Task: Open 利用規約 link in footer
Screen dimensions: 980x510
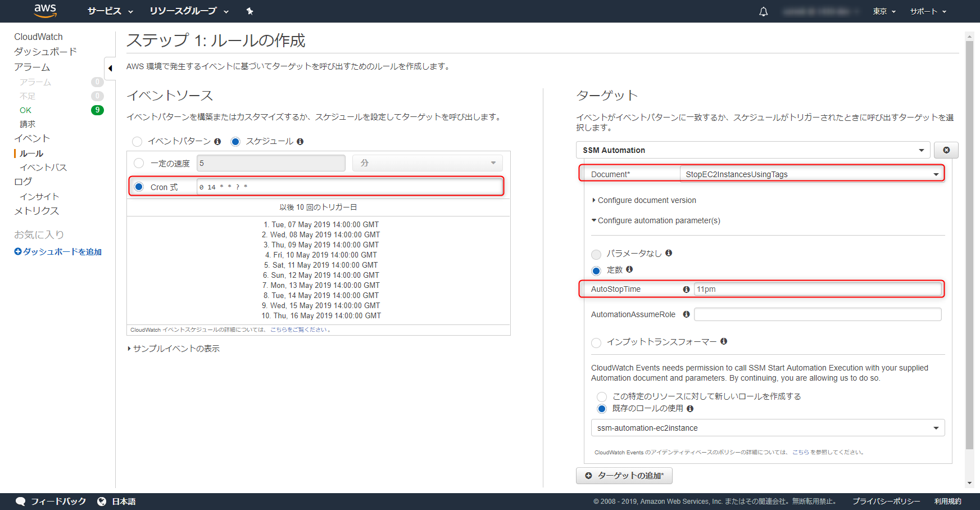Action: (x=948, y=502)
